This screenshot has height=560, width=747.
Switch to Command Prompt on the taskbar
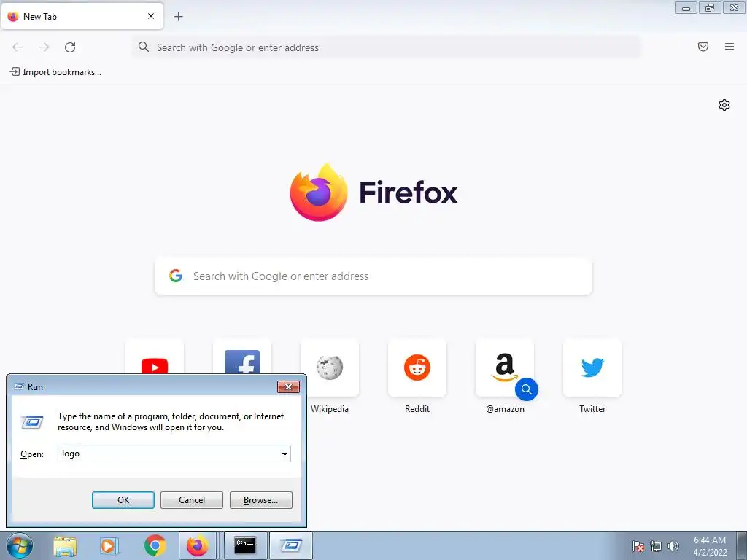click(245, 545)
